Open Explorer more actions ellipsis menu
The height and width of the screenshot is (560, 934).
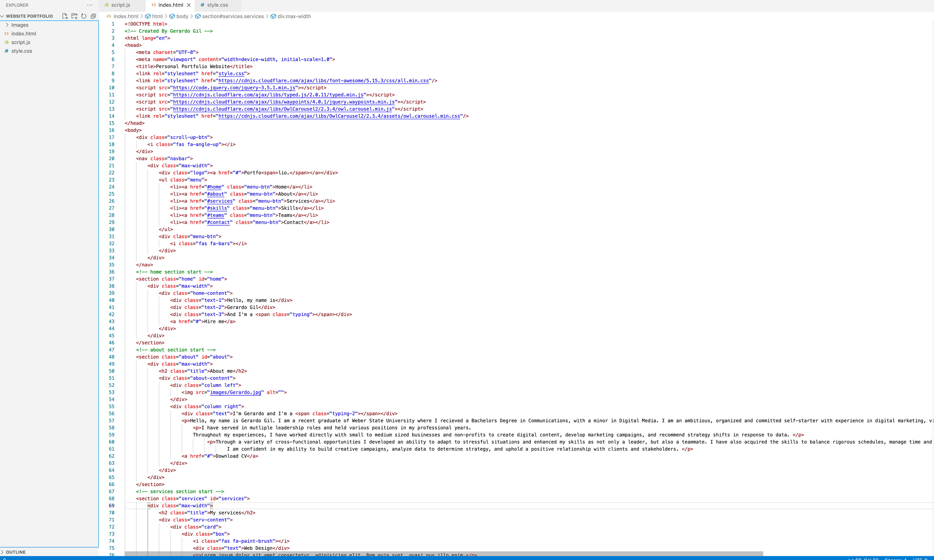coord(90,5)
